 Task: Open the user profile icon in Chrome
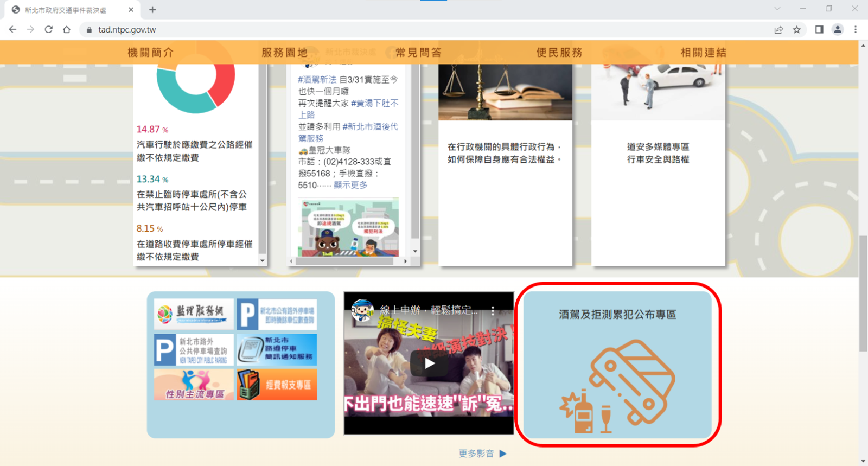tap(838, 29)
